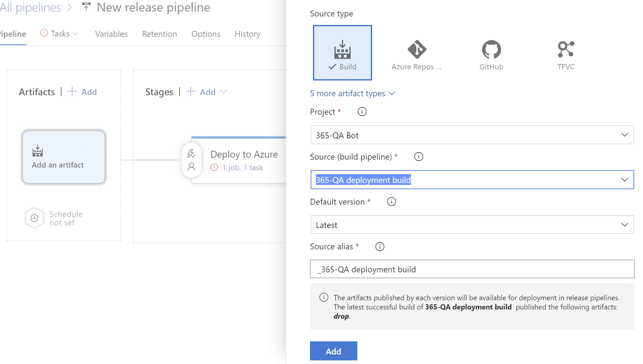
Task: Switch to the History tab
Action: click(248, 34)
